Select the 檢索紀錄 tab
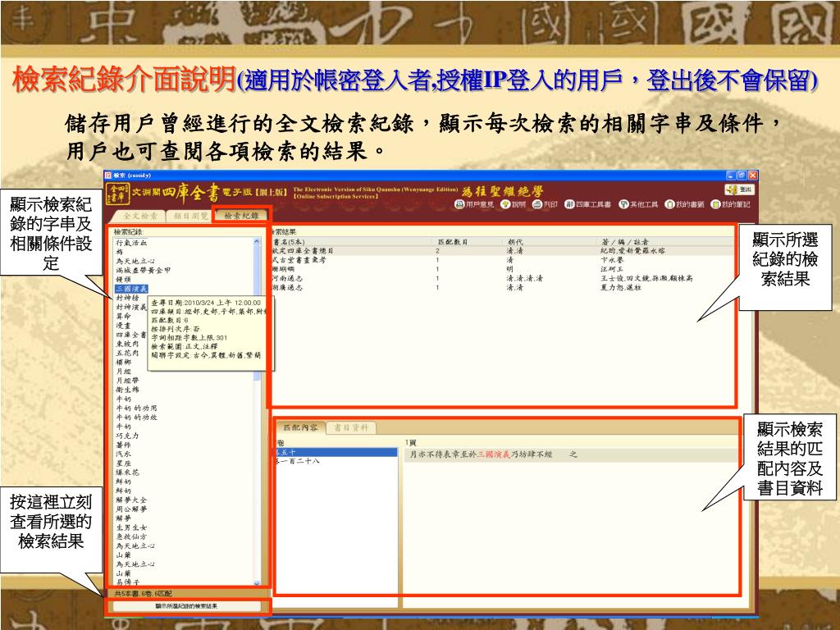The width and height of the screenshot is (840, 630). click(x=241, y=216)
